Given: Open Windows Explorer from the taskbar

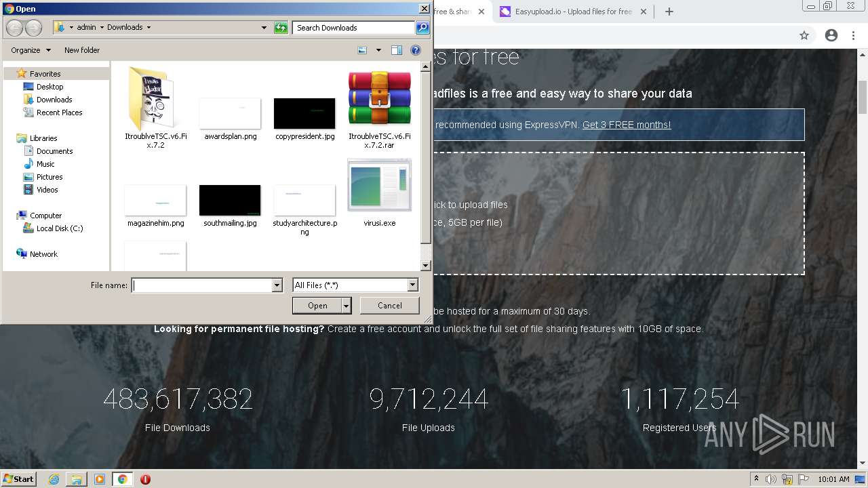Looking at the screenshot, I should point(77,479).
